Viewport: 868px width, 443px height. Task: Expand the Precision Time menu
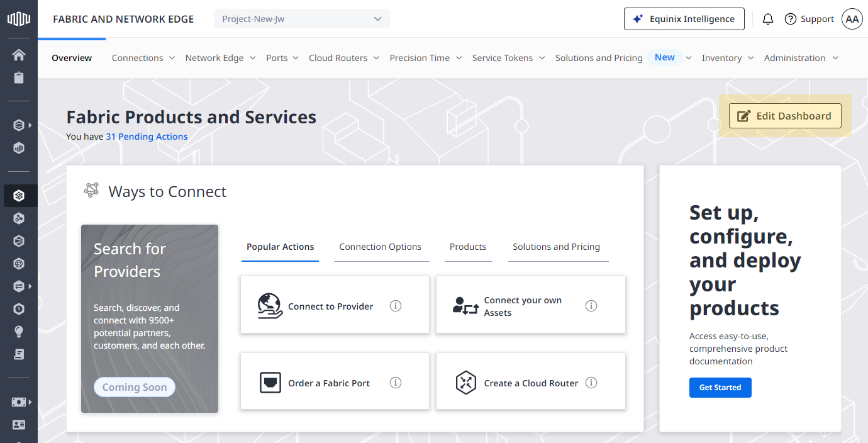[426, 58]
